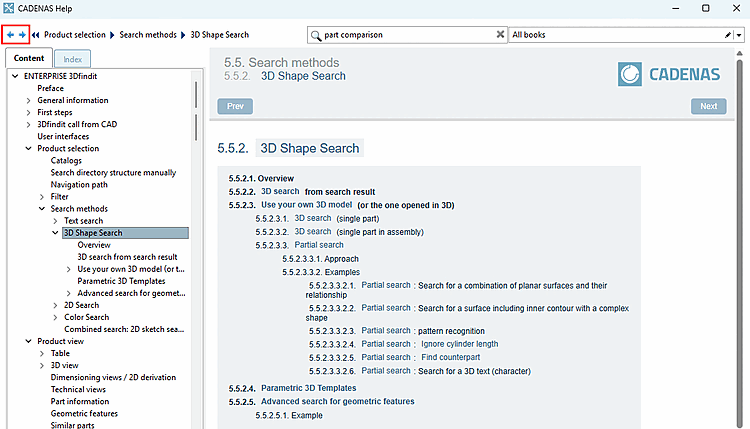
Task: Open Catalogs in the tree
Action: click(x=66, y=161)
